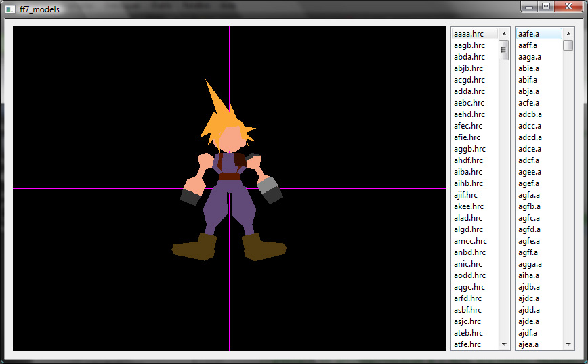
Task: Select agfa.a animation
Action: (539, 195)
